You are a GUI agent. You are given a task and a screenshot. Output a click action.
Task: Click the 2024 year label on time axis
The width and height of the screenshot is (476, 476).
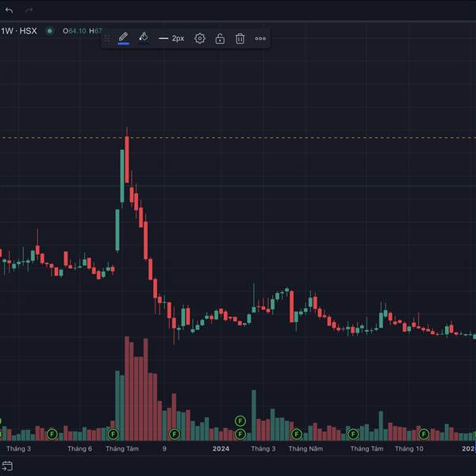[221, 449]
